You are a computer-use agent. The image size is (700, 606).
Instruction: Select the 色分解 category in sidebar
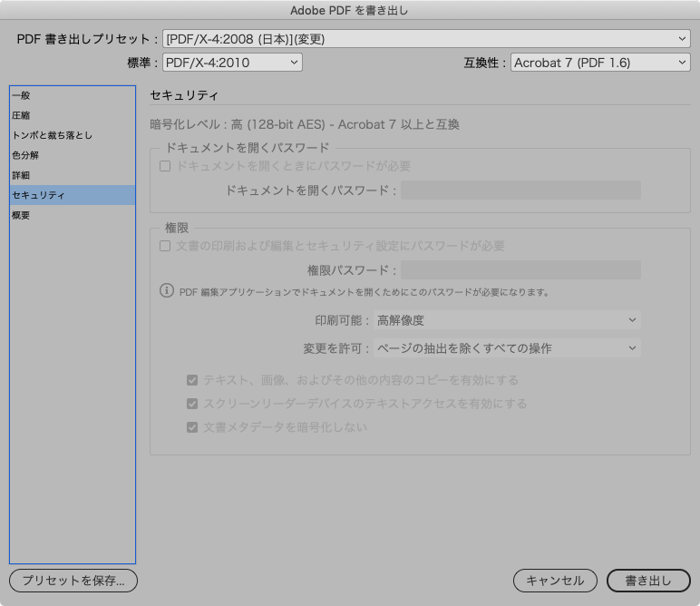tap(73, 155)
